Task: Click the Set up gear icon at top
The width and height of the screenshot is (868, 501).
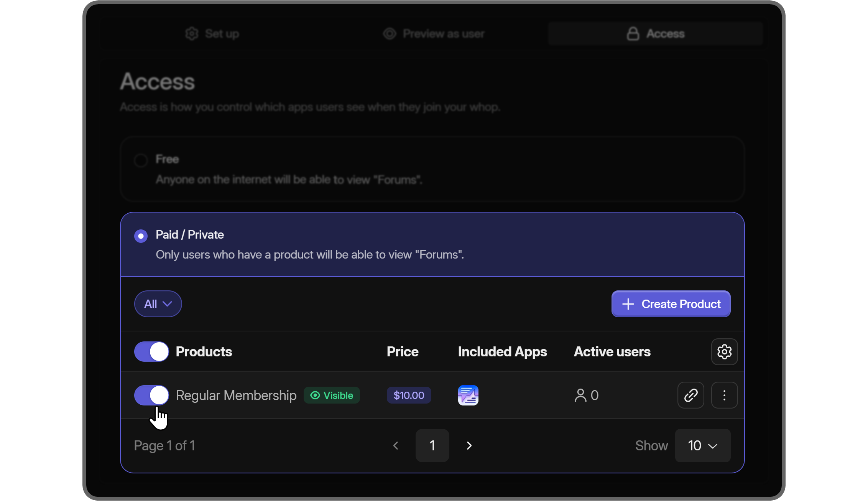Action: pos(192,33)
